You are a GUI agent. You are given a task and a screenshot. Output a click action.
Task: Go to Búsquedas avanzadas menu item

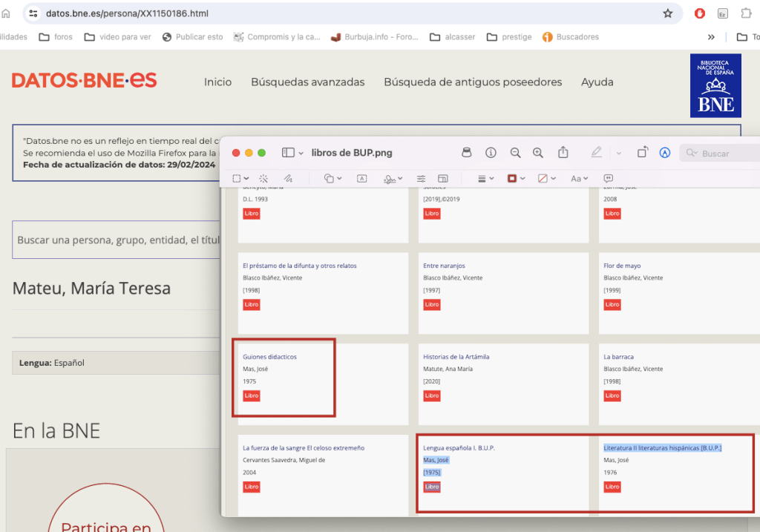click(307, 82)
